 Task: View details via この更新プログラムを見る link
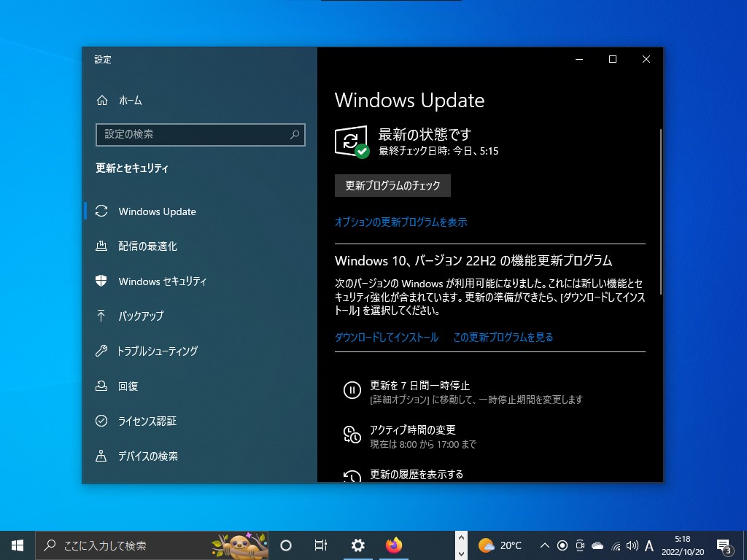[x=503, y=337]
